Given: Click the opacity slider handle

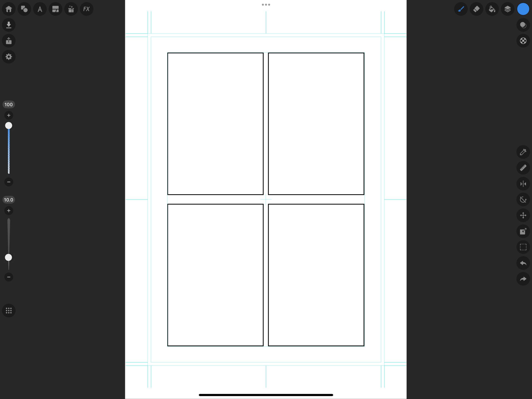Looking at the screenshot, I should pyautogui.click(x=9, y=126).
